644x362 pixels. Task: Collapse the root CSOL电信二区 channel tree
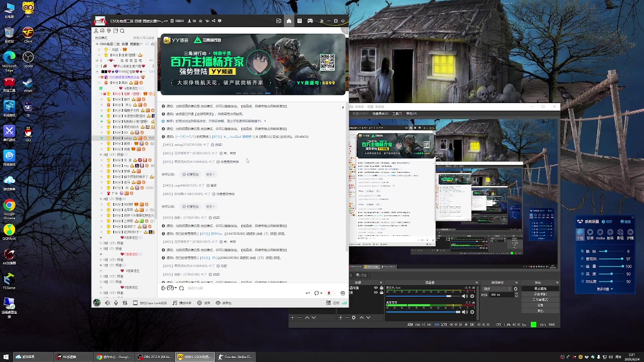97,44
